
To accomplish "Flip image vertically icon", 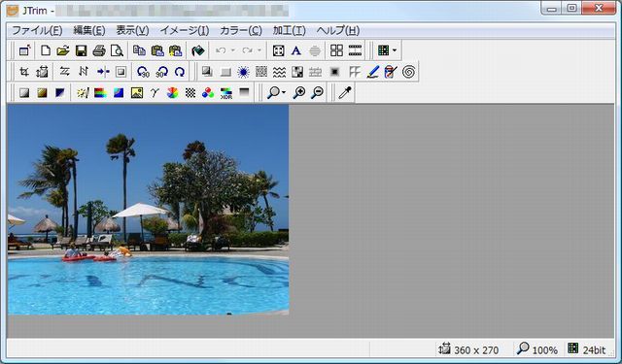I will pos(83,72).
